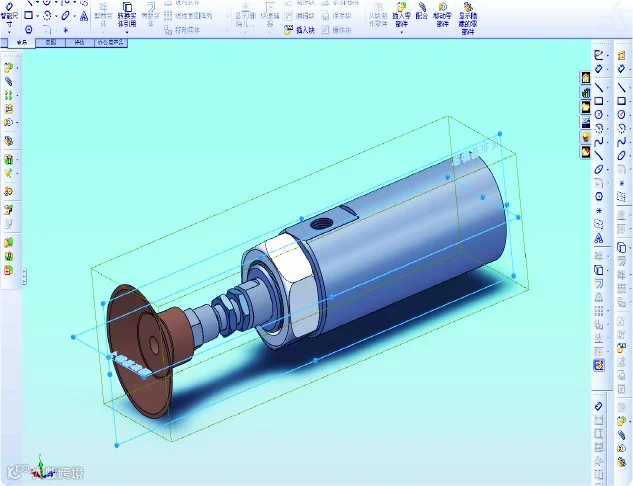Screen dimensions: 633x486
Task: Open the Appearances sphere task pane tab
Action: 586,137
